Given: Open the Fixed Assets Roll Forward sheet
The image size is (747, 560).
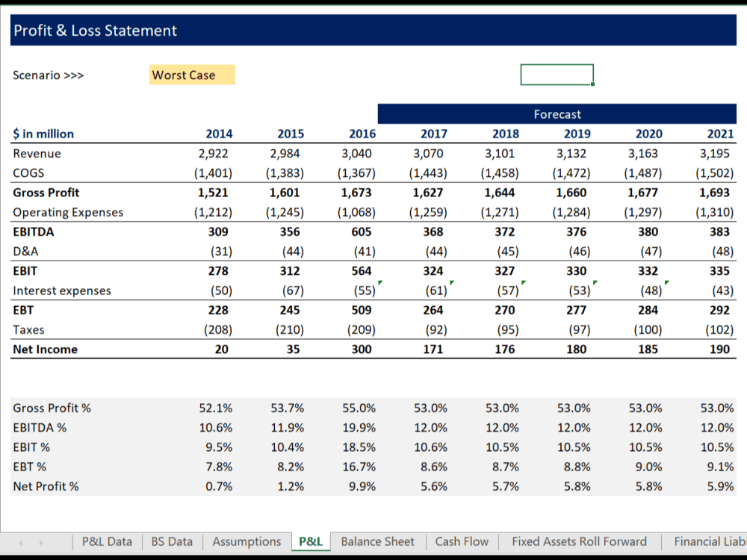Looking at the screenshot, I should click(x=579, y=541).
